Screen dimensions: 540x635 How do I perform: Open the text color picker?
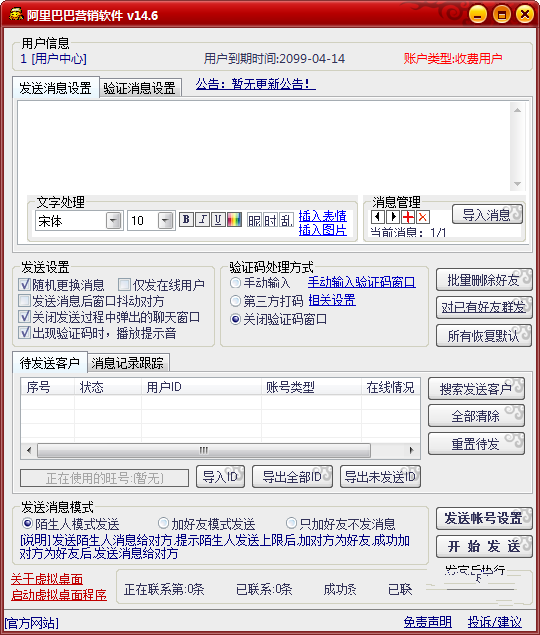(234, 219)
